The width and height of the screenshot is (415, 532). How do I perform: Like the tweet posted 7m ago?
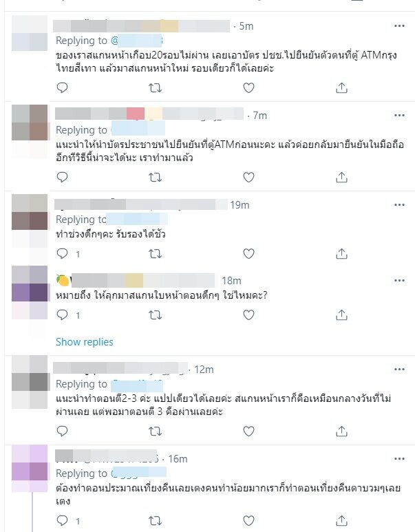248,178
